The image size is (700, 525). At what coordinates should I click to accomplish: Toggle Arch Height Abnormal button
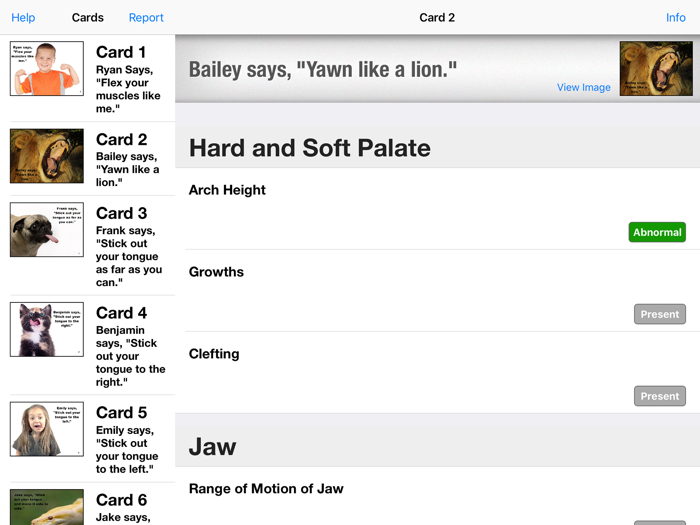click(x=657, y=232)
